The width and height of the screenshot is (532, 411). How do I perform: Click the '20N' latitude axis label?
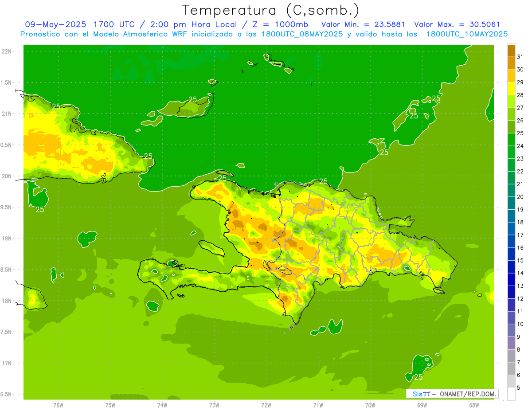click(7, 176)
